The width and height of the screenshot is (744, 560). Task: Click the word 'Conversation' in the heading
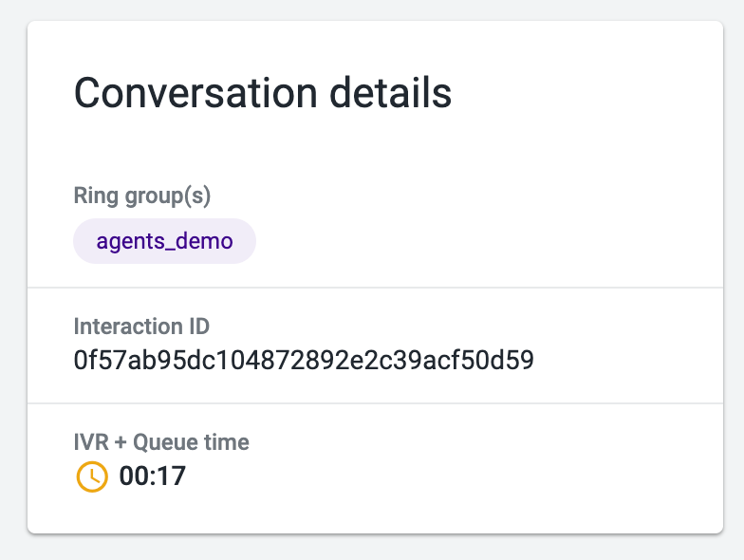coord(195,93)
